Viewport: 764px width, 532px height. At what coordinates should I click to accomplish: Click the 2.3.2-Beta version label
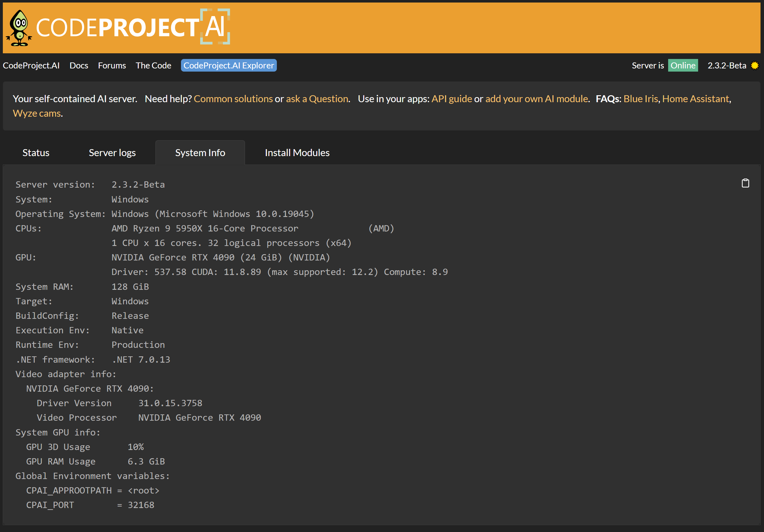(x=727, y=66)
